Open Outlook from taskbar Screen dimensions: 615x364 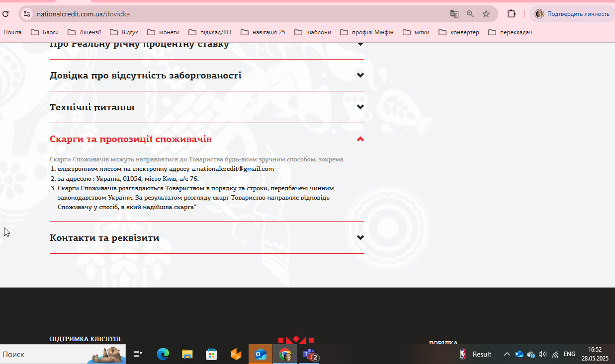click(261, 354)
